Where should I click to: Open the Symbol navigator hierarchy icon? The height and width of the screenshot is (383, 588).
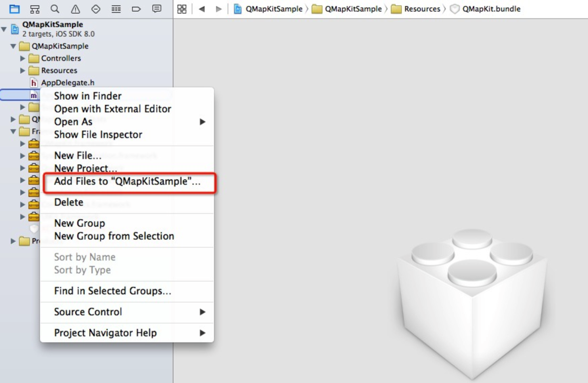[x=35, y=9]
